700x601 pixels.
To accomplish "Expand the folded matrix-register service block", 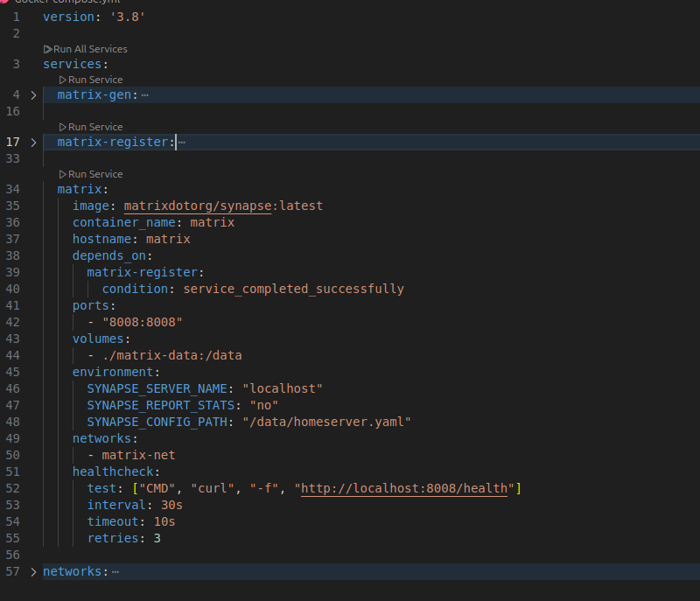I will coord(33,143).
